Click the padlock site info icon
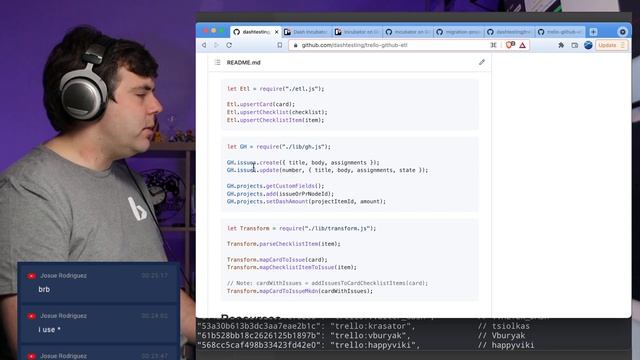This screenshot has height=360, width=640. [296, 45]
